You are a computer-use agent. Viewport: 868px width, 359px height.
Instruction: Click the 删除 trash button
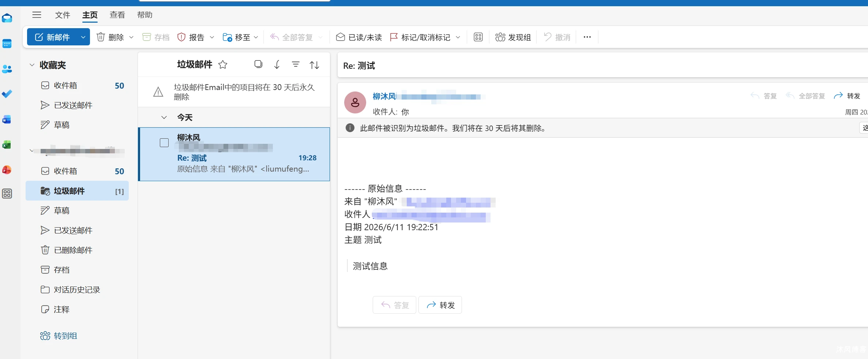point(110,37)
